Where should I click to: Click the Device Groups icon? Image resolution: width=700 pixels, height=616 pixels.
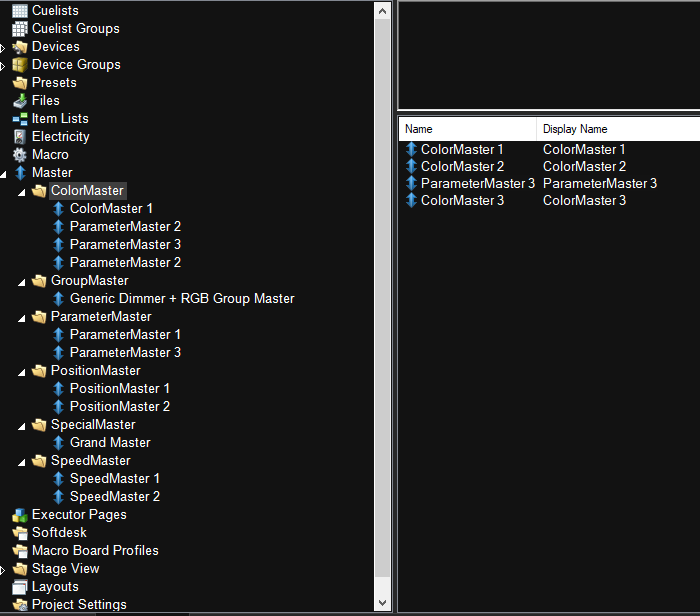tap(20, 65)
